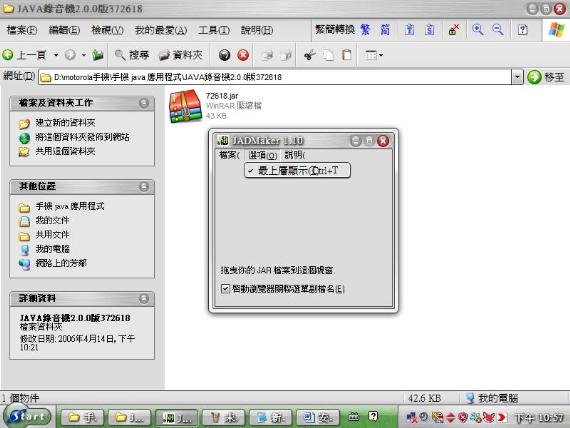Toggle the 啓動瀏覽器關聯選單副檔名 checkbox
Viewport: 570px width, 428px height.
point(225,289)
